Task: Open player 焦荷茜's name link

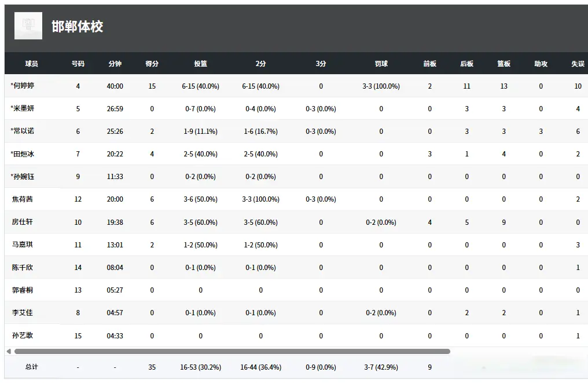Action: coord(23,199)
